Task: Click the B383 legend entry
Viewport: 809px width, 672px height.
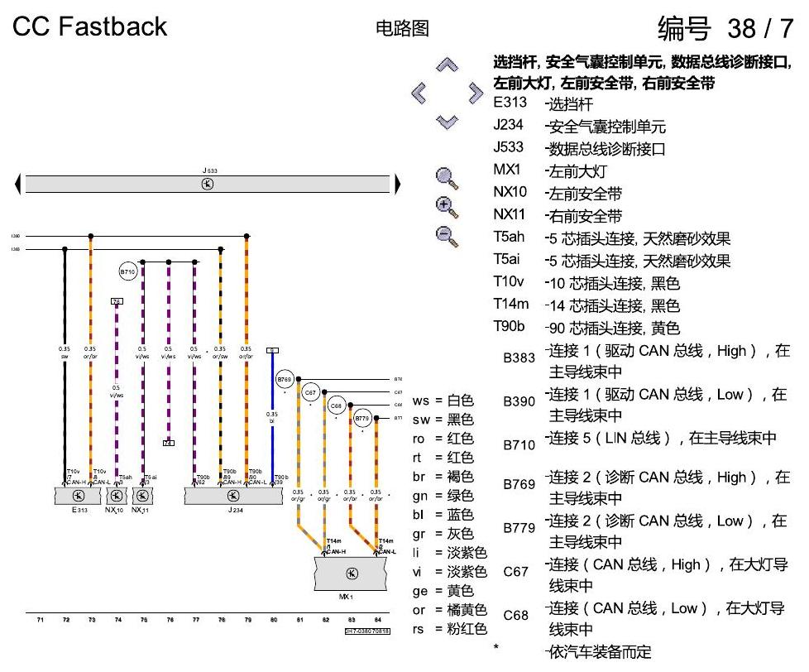Action: pyautogui.click(x=647, y=361)
